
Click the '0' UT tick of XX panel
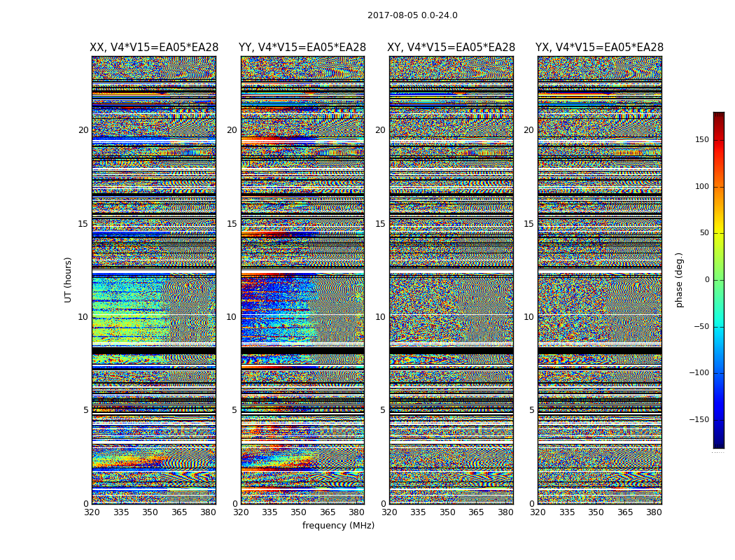click(x=86, y=504)
